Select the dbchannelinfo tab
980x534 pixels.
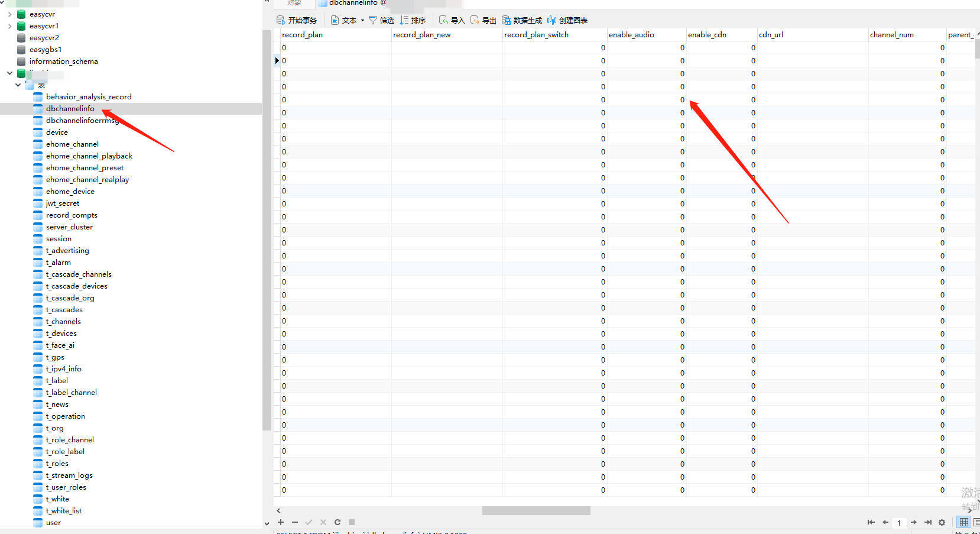click(x=353, y=3)
